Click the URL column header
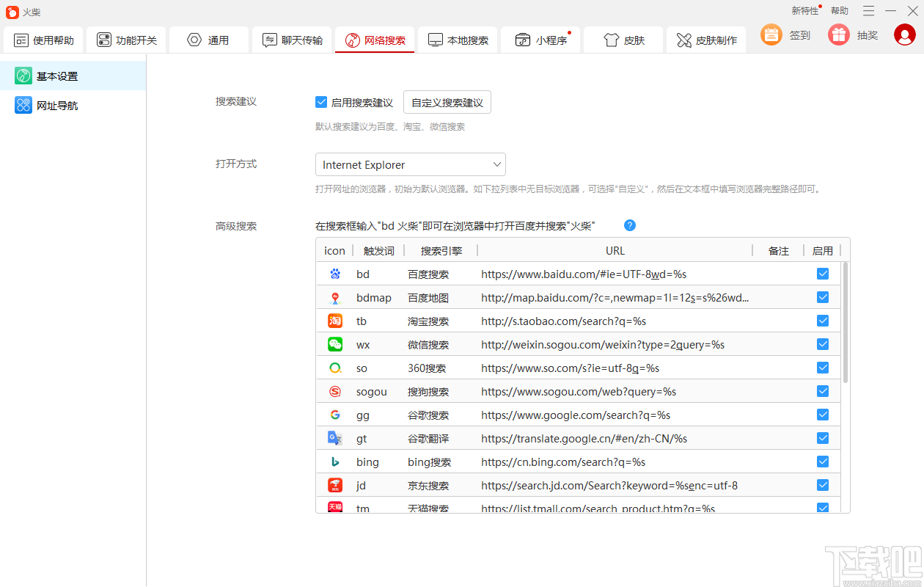 coord(615,251)
